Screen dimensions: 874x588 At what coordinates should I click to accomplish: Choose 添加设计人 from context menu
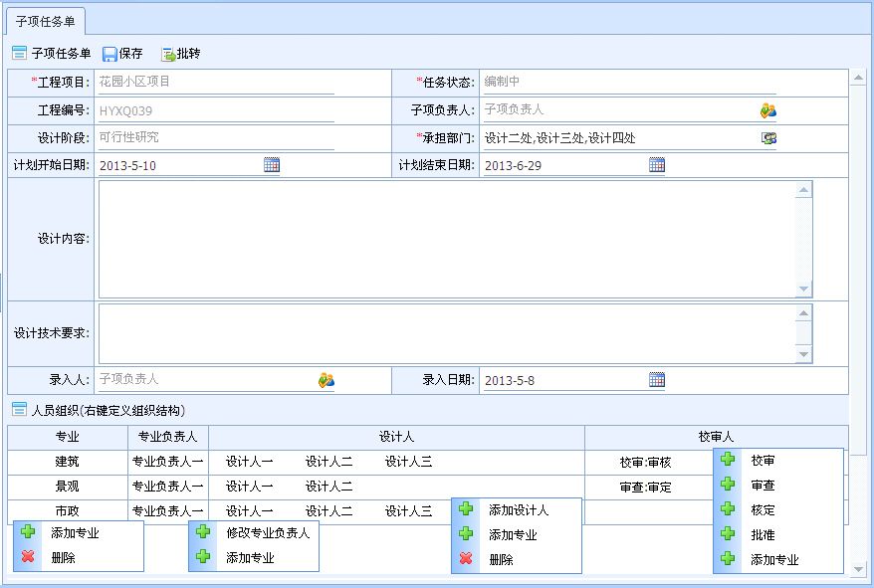(x=518, y=509)
